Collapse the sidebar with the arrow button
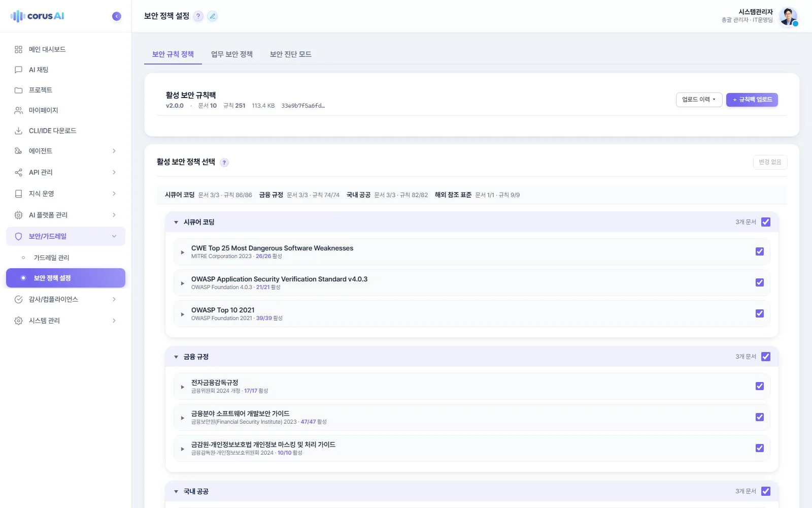 pyautogui.click(x=117, y=16)
